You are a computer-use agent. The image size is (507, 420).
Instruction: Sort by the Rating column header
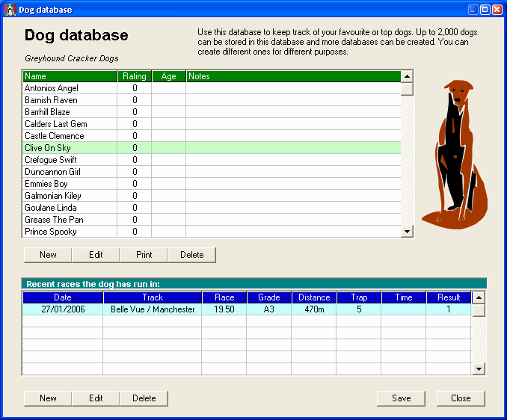pyautogui.click(x=135, y=76)
